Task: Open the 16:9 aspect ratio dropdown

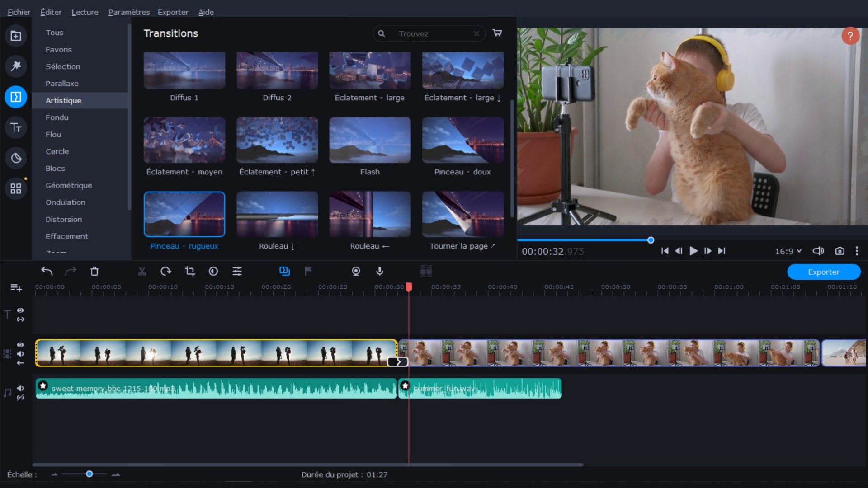Action: click(788, 251)
